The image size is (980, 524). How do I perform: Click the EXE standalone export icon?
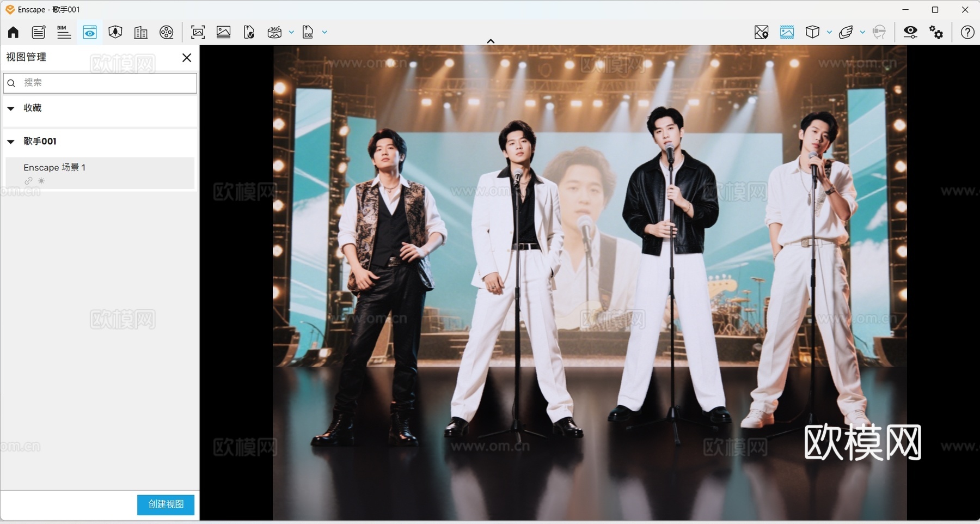pos(308,32)
